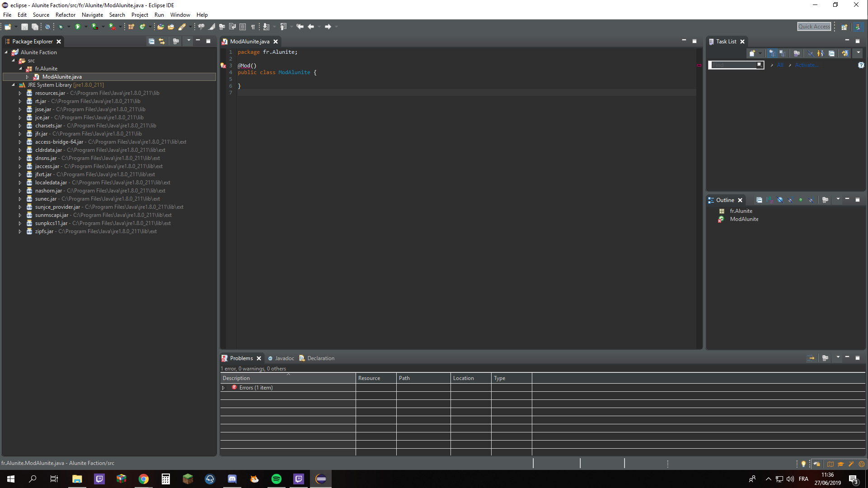Click Collapse All in Package Explorer

coord(151,41)
